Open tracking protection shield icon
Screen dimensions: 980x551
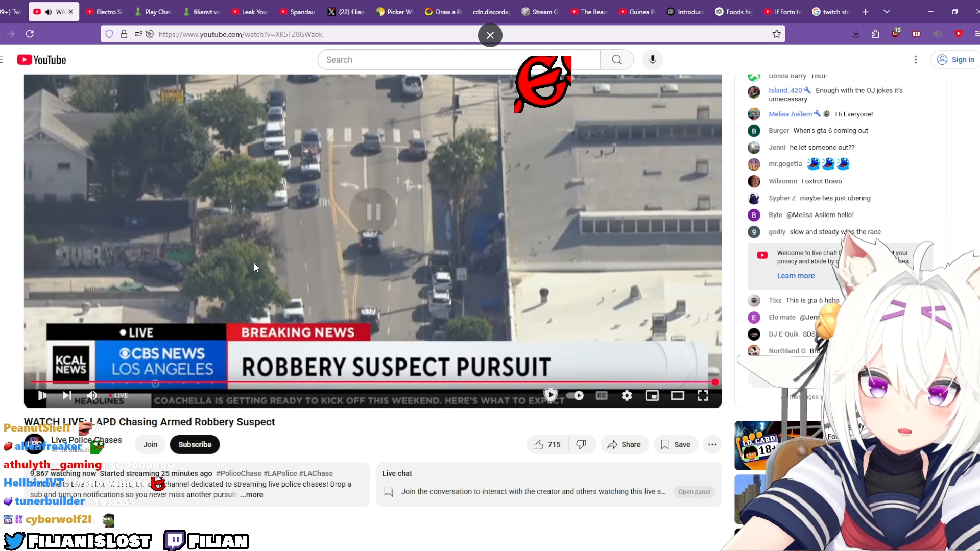109,34
